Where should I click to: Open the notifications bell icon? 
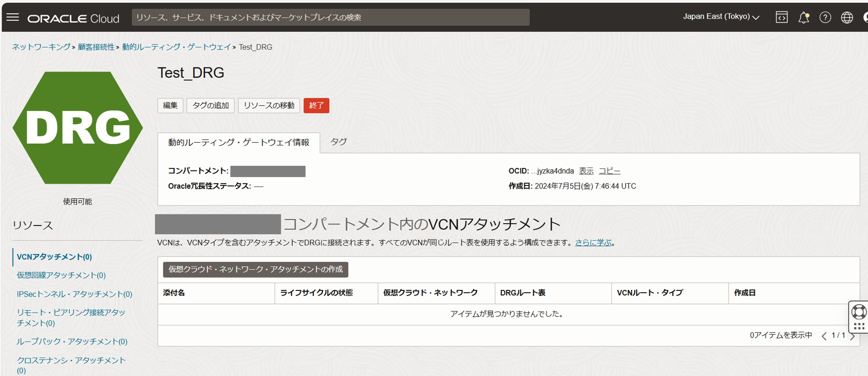[x=803, y=17]
